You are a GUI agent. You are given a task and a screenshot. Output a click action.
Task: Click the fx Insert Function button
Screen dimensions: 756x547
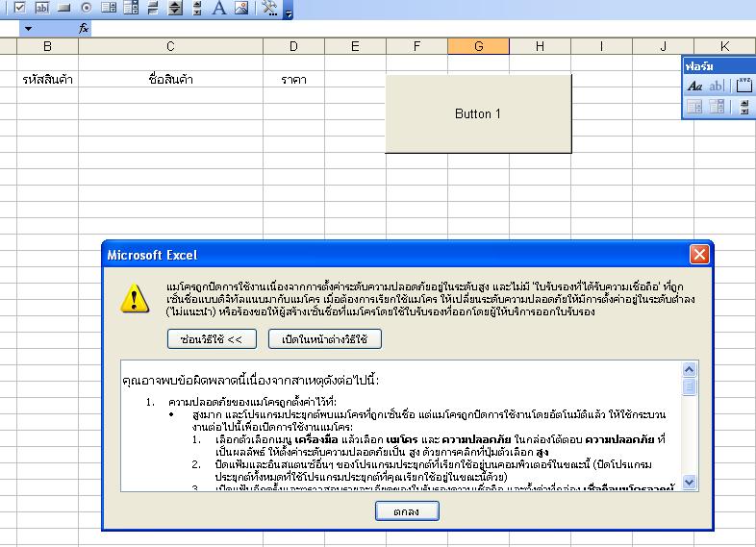click(84, 29)
